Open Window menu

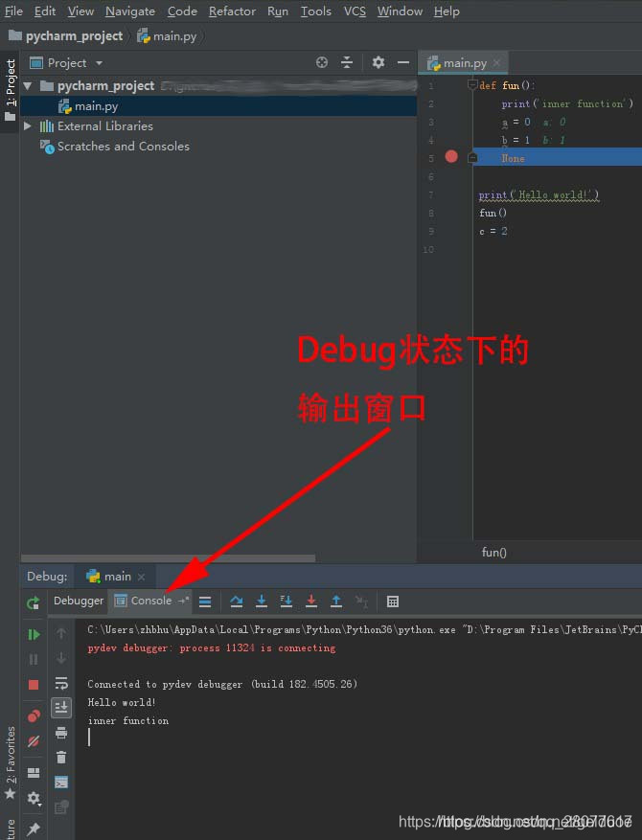point(400,11)
